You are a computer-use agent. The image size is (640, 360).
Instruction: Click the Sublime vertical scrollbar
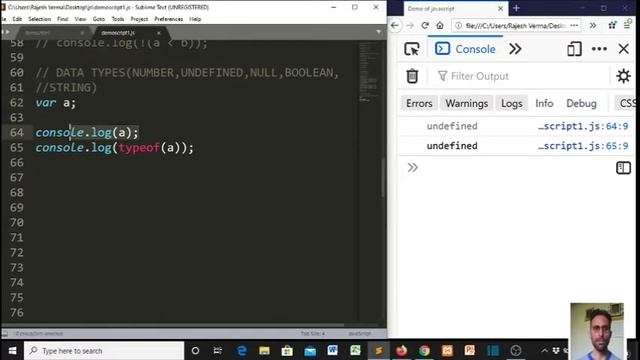point(383,178)
